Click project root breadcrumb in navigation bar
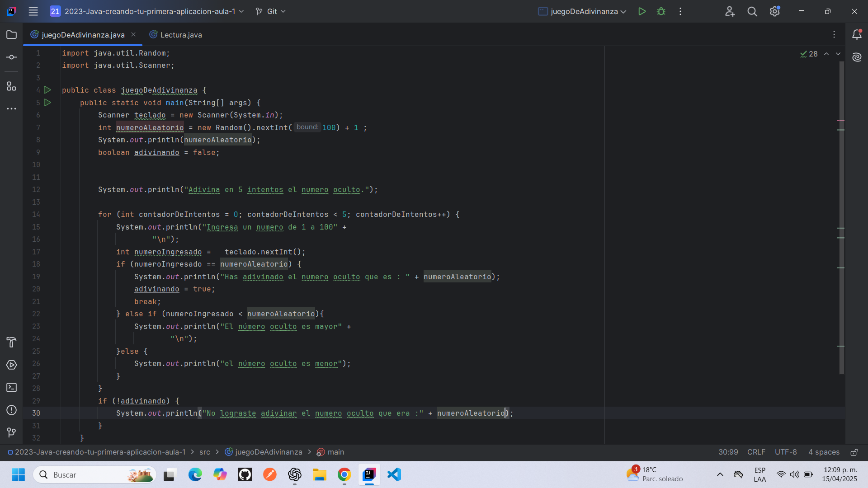868x488 pixels. coord(97,452)
